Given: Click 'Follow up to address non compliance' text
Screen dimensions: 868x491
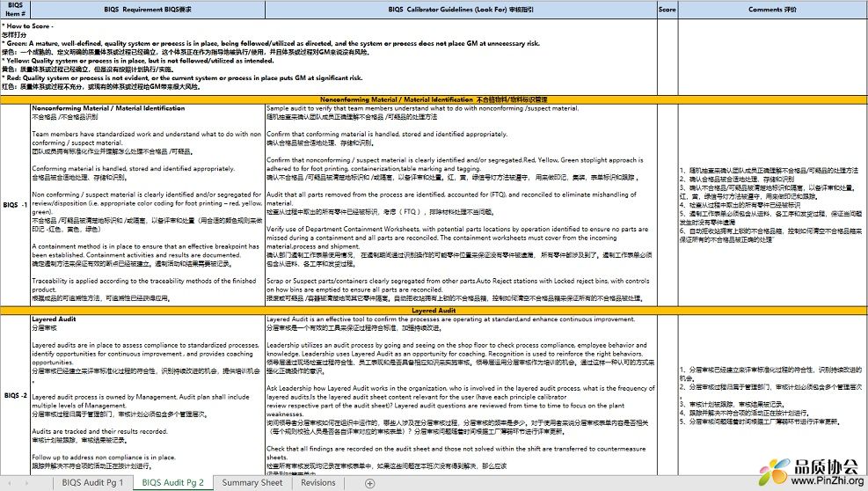Looking at the screenshot, I should click(104, 458).
